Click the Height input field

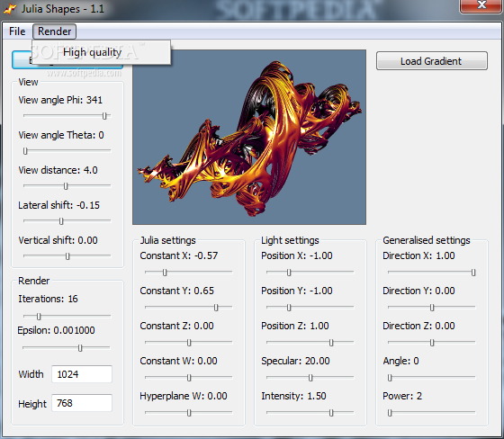[x=82, y=403]
